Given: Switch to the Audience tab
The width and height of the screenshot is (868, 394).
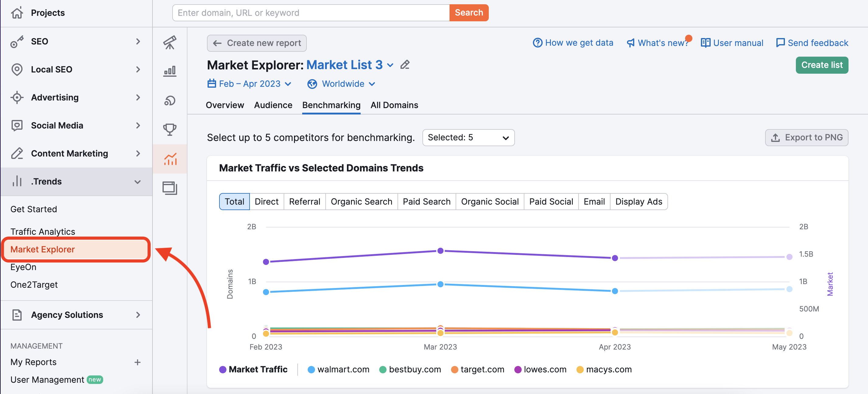Looking at the screenshot, I should coord(273,105).
